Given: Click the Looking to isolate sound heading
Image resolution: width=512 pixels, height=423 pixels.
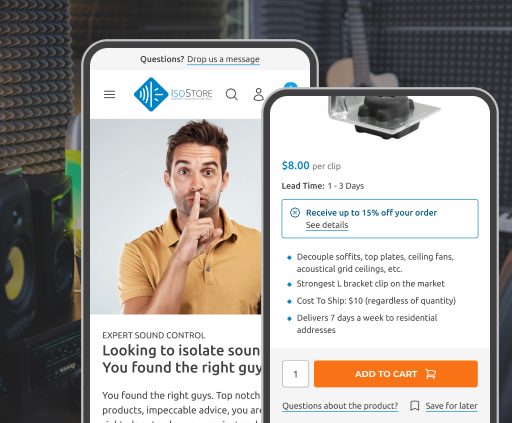Looking at the screenshot, I should pyautogui.click(x=182, y=359).
